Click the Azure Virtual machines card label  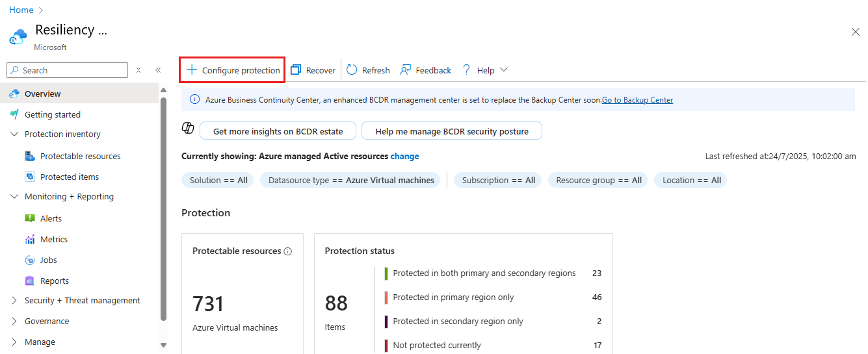click(x=235, y=328)
